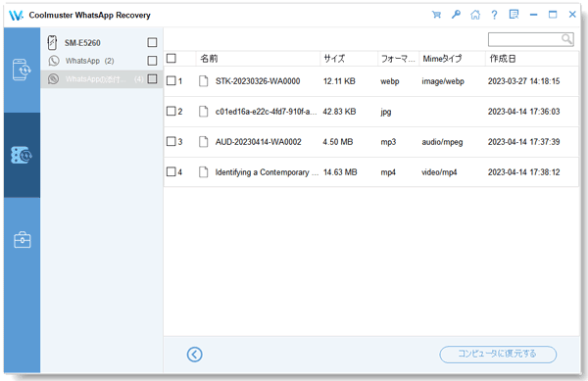Click file icon of c01ed16a jpg

pyautogui.click(x=203, y=112)
